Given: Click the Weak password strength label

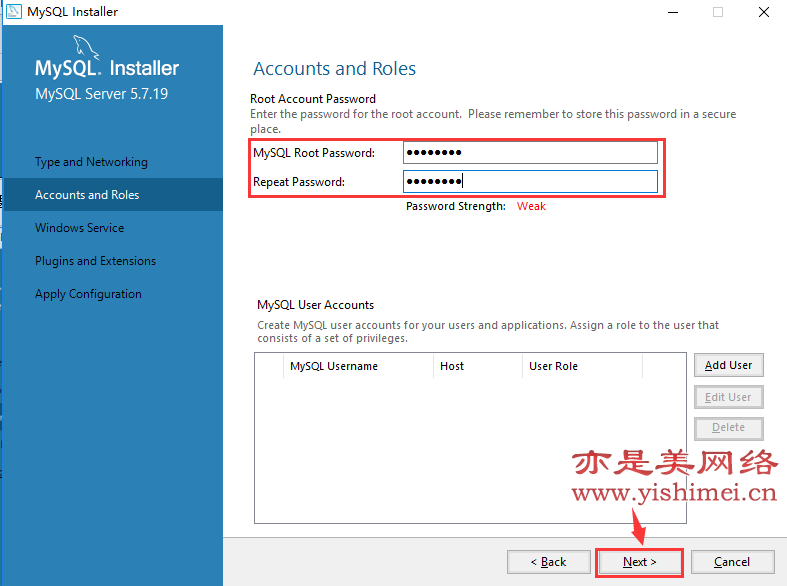Looking at the screenshot, I should point(531,206).
